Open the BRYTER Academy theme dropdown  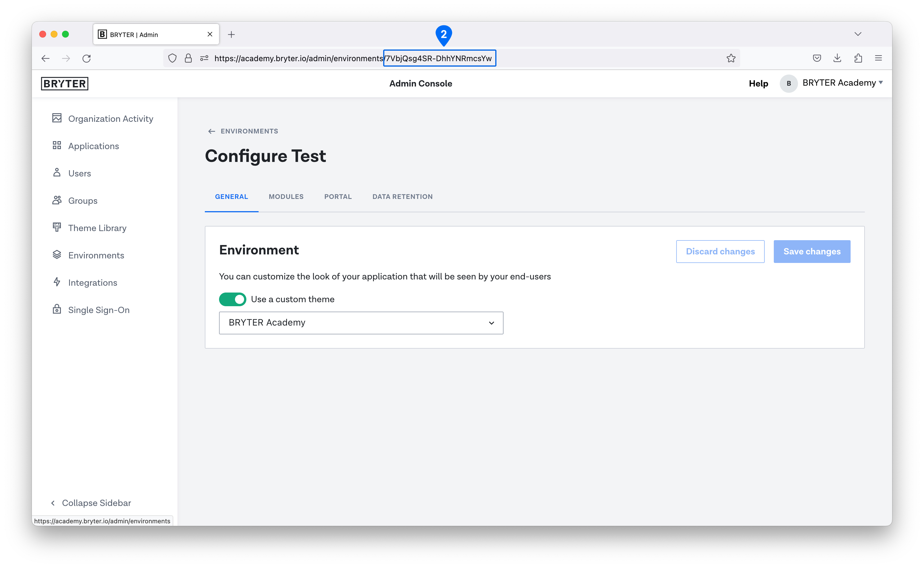361,323
